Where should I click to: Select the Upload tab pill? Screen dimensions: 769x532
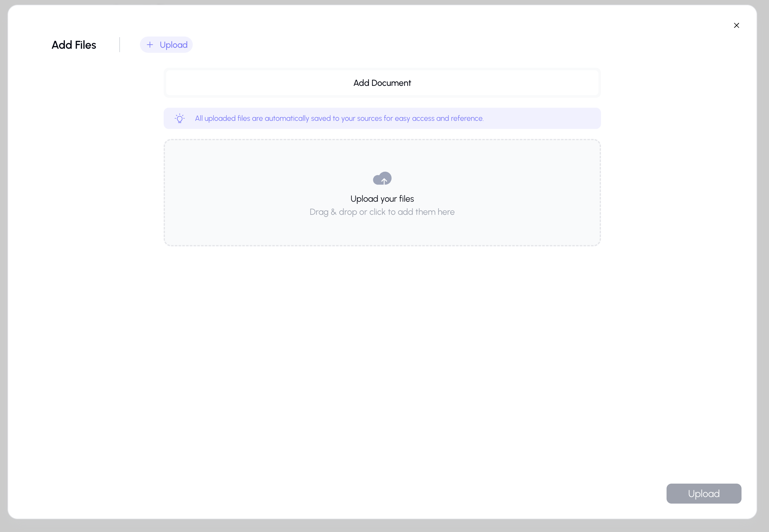click(x=166, y=45)
